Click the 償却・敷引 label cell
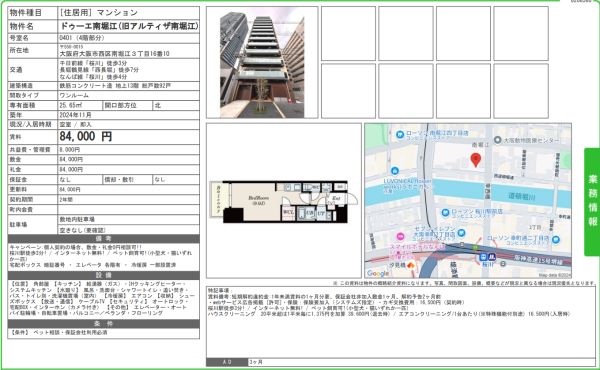This screenshot has width=600, height=370. (x=127, y=179)
